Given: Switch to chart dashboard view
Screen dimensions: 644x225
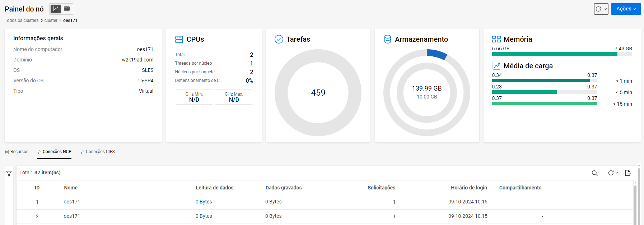Looking at the screenshot, I should pos(56,9).
